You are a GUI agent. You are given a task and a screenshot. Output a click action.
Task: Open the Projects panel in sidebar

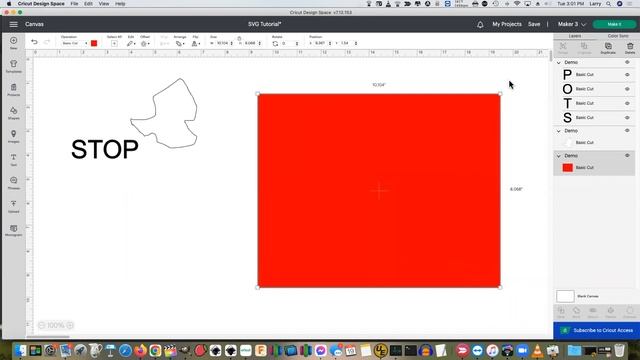[x=13, y=89]
